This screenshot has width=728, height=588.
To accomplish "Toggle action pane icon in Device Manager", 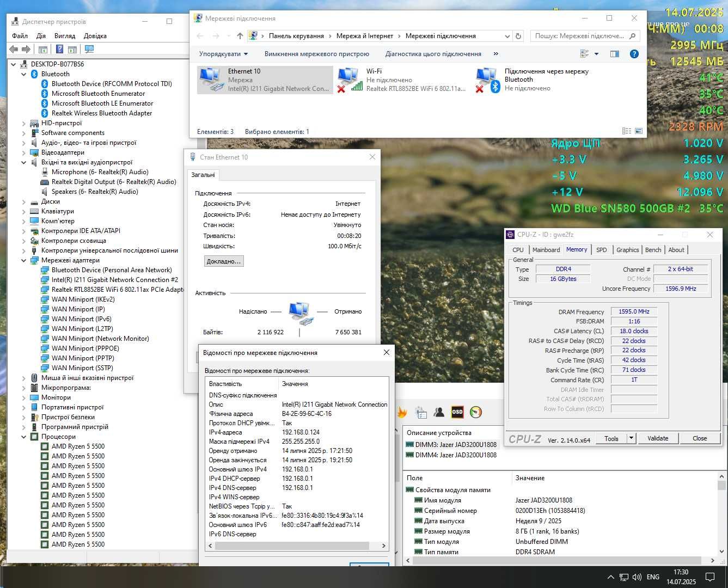I will [73, 50].
